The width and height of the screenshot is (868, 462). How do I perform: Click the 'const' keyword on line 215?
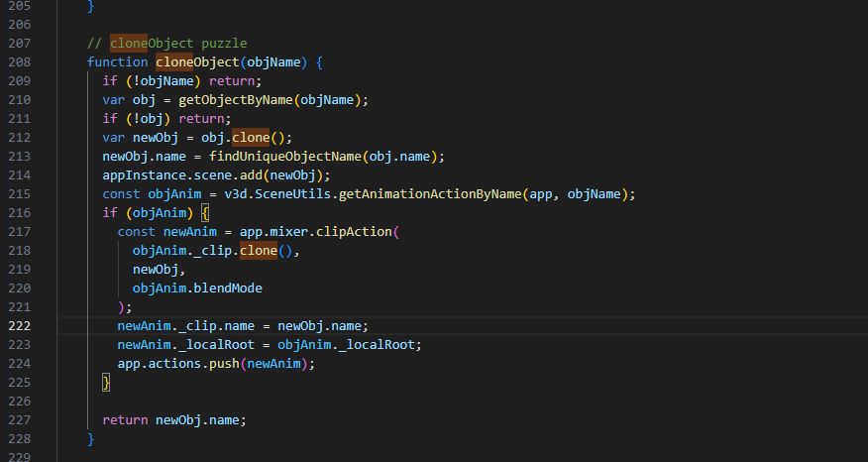tap(121, 194)
